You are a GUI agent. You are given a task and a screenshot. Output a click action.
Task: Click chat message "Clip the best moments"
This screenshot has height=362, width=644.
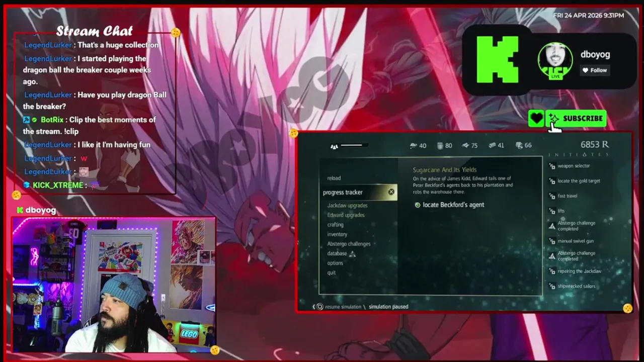coord(90,125)
